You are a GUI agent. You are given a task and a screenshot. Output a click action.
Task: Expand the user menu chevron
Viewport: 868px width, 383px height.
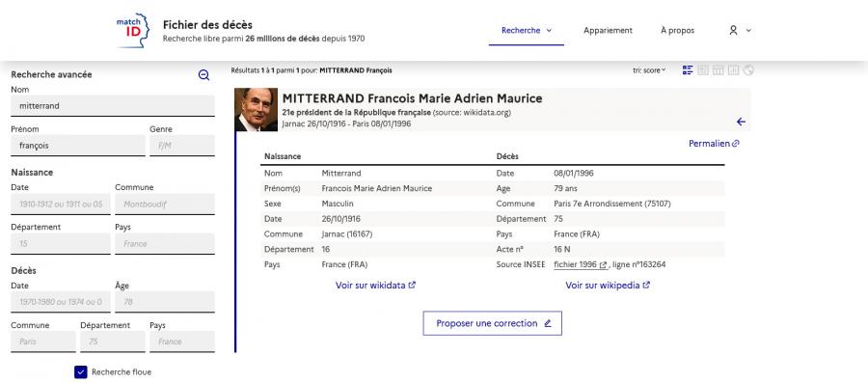click(x=748, y=31)
